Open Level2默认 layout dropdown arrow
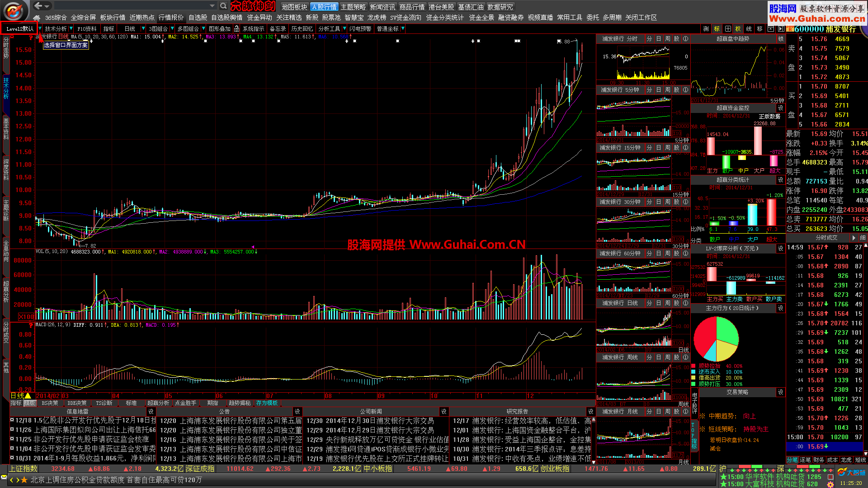The width and height of the screenshot is (868, 488). click(x=40, y=28)
